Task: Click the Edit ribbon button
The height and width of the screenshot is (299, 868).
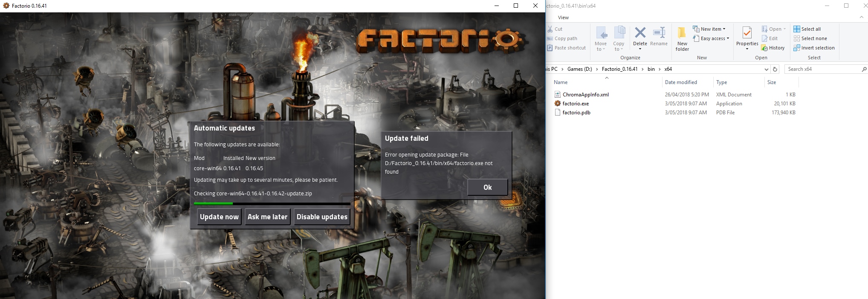Action: [x=770, y=38]
